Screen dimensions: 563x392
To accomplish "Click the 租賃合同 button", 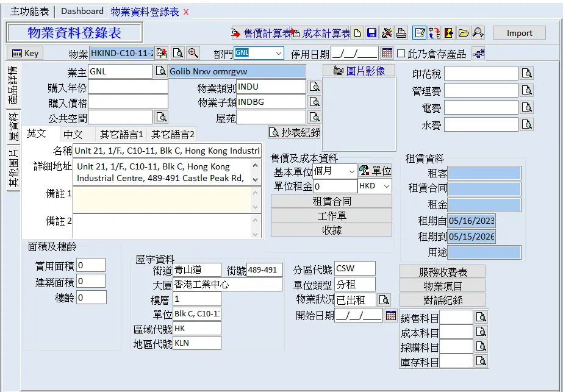I will [x=331, y=201].
